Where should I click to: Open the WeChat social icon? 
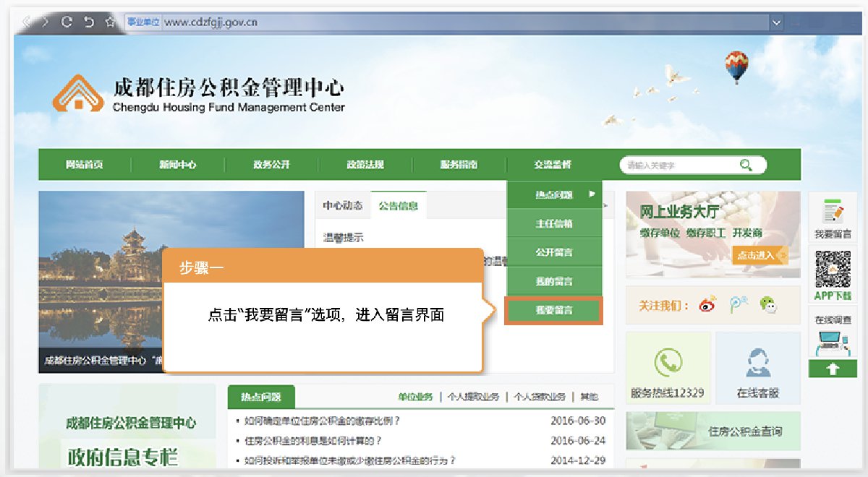click(768, 305)
